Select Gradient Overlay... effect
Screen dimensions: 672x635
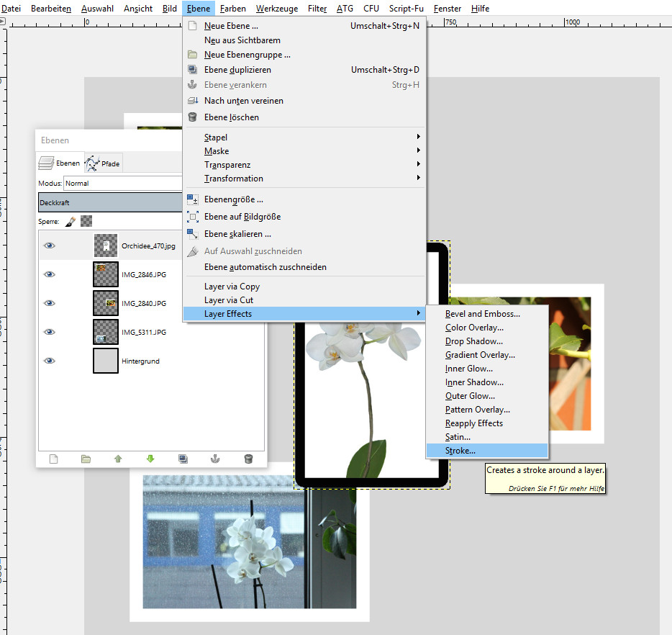pos(487,355)
